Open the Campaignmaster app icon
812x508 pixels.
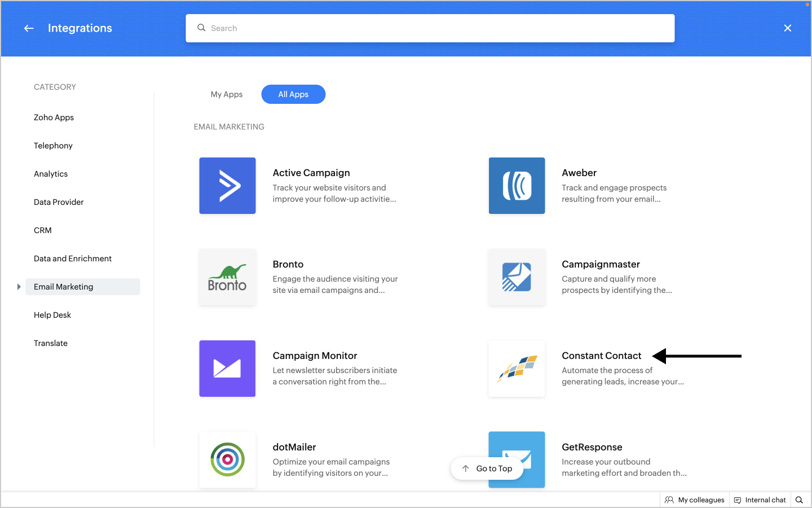pos(517,277)
